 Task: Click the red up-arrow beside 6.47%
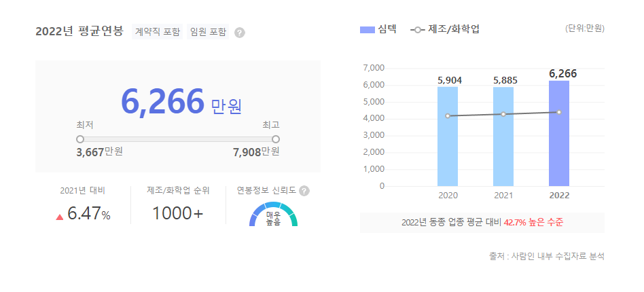coord(60,217)
